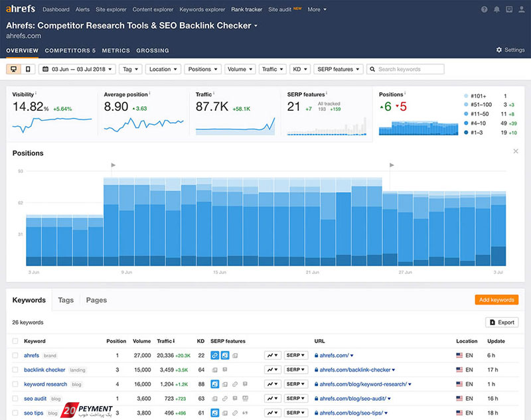Open the Traffic filter dropdown
This screenshot has height=420, width=531.
273,69
